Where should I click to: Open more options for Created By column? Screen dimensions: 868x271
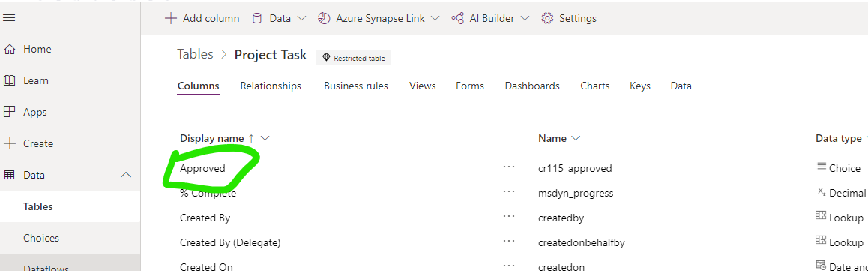tap(509, 217)
